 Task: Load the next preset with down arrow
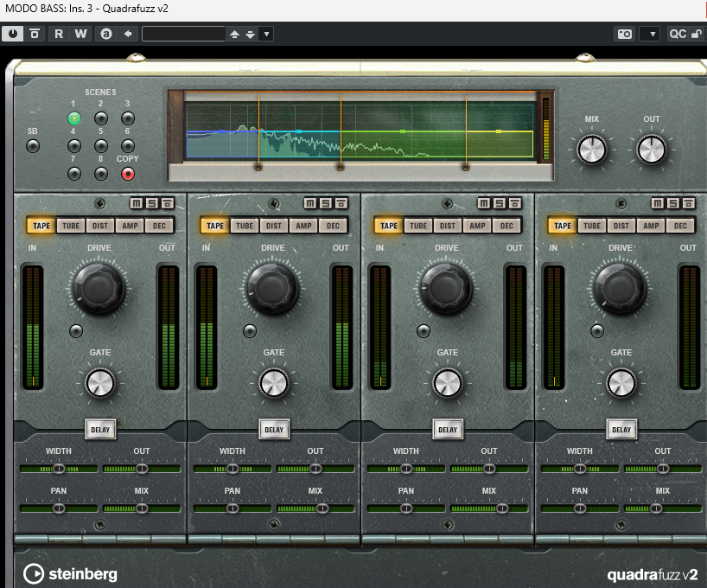coord(251,35)
